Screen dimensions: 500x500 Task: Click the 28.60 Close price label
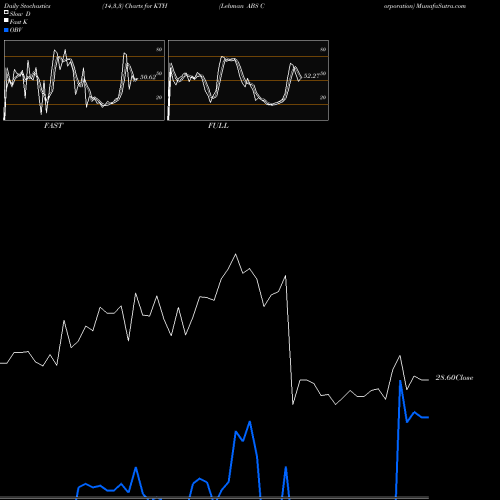(454, 377)
